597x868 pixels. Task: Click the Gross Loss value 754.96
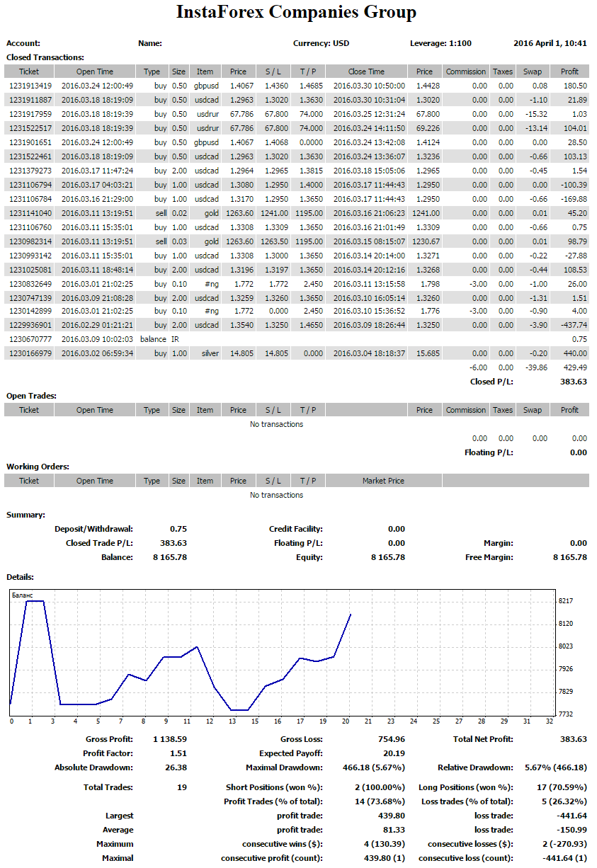(x=391, y=739)
